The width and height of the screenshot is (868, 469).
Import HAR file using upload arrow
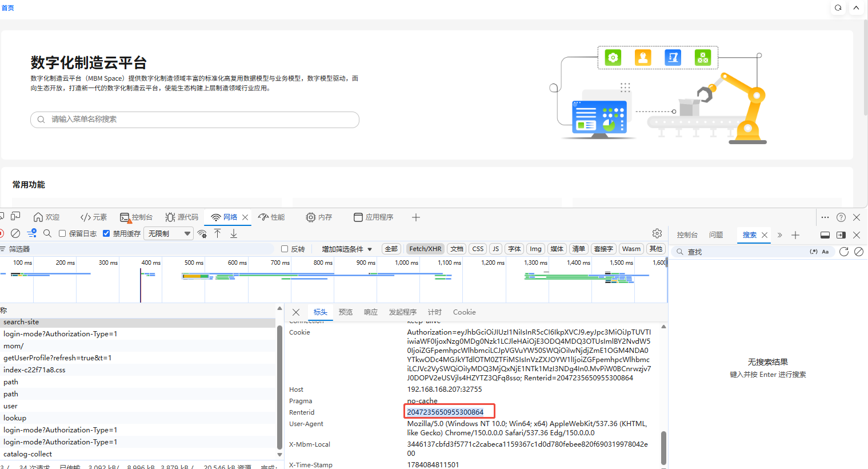click(218, 233)
